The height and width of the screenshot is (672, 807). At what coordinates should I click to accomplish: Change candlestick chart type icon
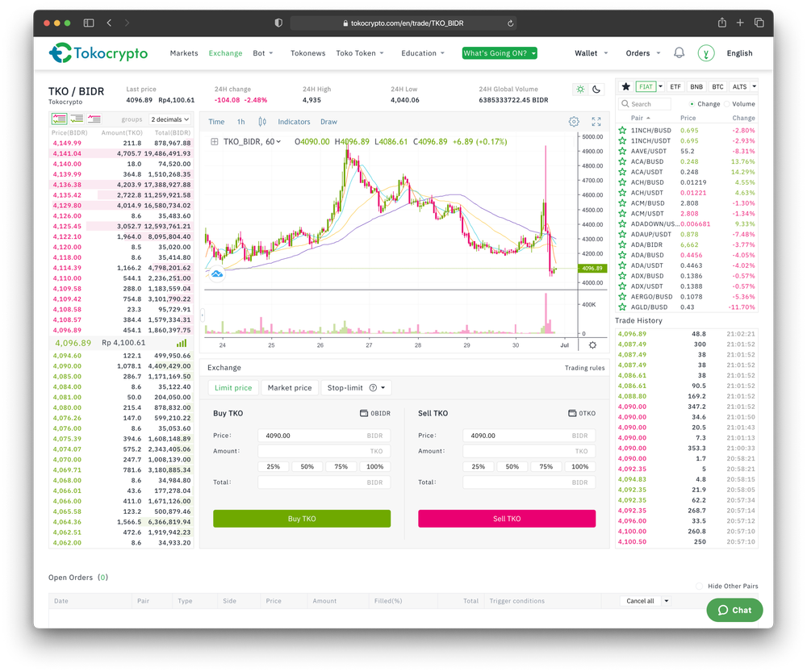[x=262, y=122]
